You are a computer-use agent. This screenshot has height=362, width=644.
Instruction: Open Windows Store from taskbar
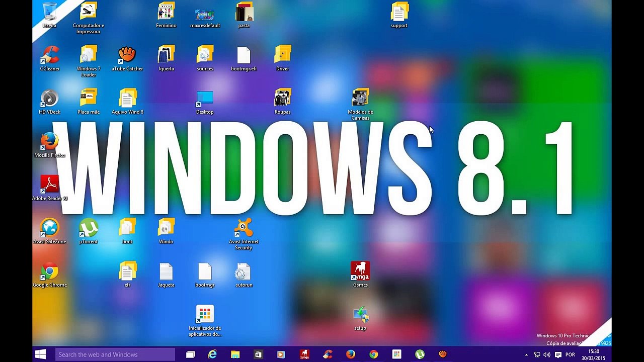(x=258, y=354)
